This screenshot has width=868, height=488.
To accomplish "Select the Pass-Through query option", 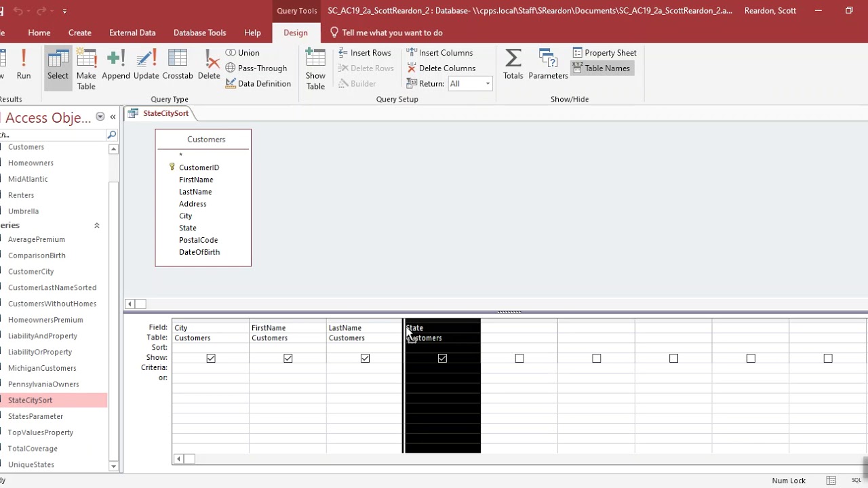I will tap(256, 68).
